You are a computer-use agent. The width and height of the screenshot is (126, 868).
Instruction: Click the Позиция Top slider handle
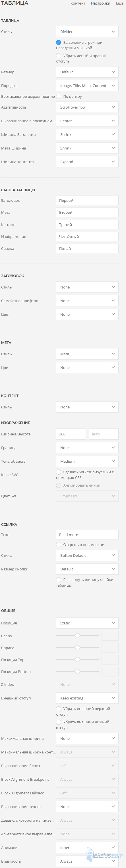click(77, 659)
